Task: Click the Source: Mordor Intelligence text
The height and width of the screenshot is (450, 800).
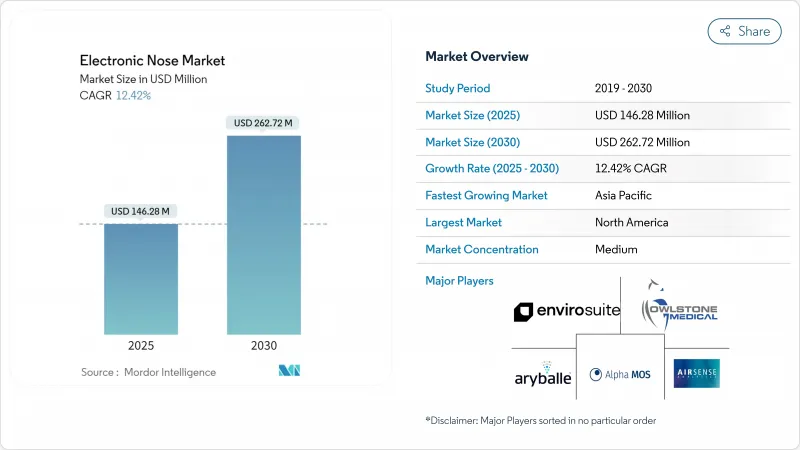Action: tap(148, 372)
